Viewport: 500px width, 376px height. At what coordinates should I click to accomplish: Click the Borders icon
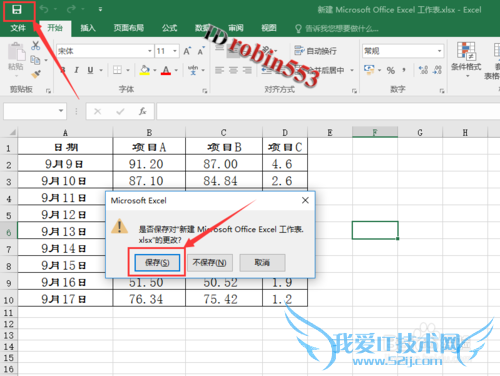(117, 70)
